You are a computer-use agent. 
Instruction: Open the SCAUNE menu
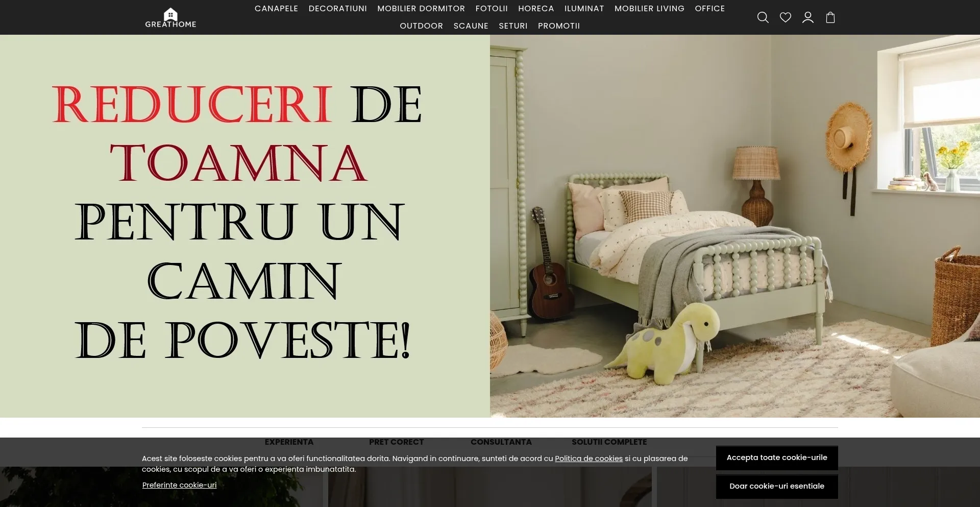click(471, 26)
